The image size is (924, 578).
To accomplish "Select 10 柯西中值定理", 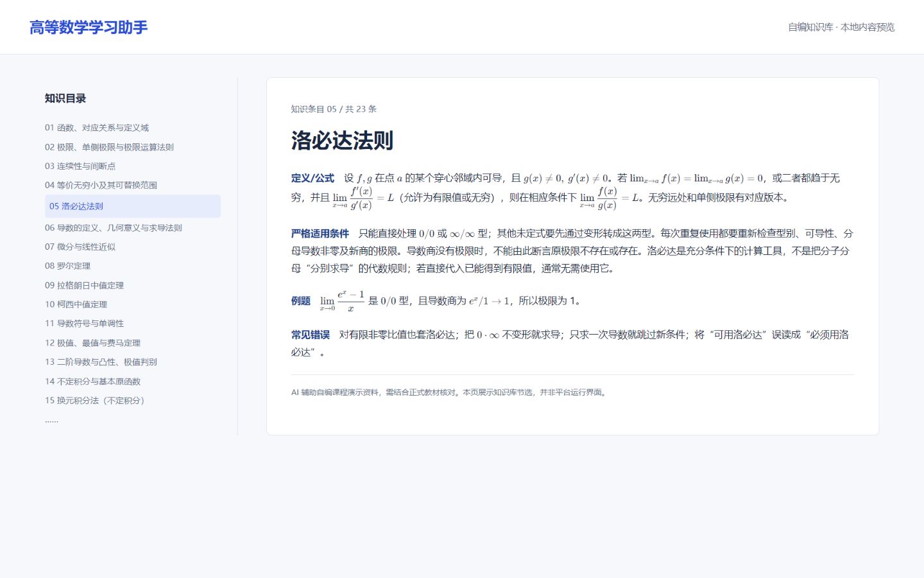I will [76, 304].
